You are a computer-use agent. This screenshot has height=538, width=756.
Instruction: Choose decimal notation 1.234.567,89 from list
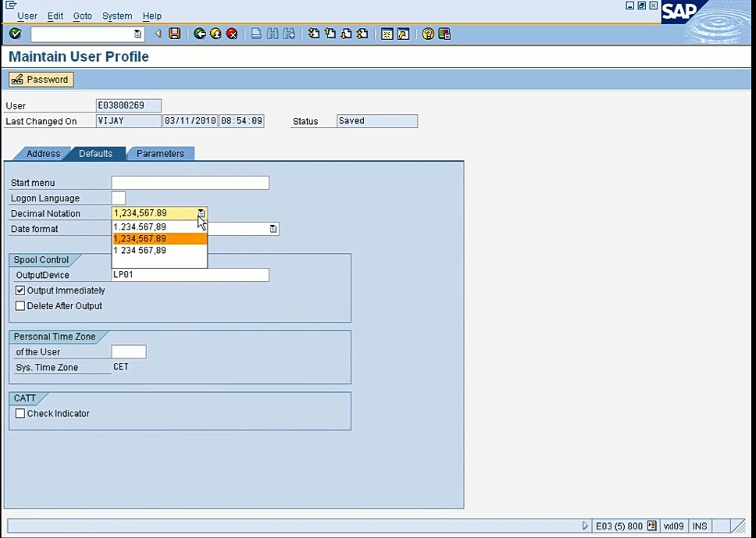click(x=159, y=226)
